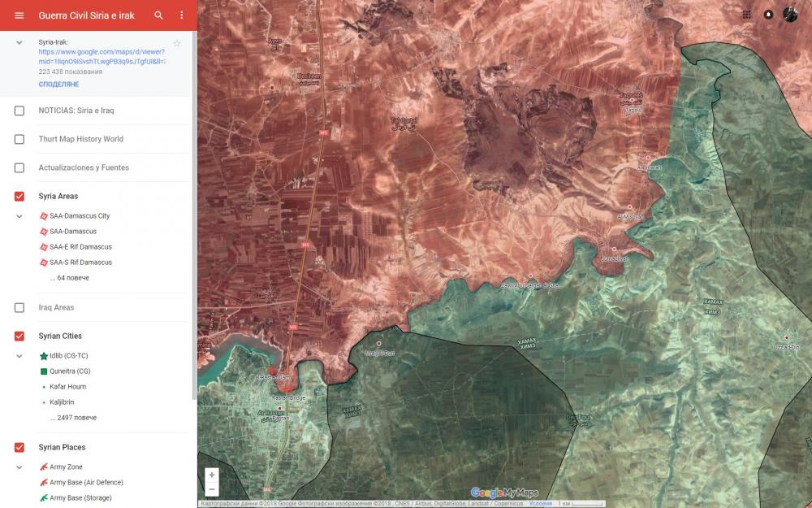Screen dimensions: 812x508
Task: Open the hamburger menu in the header
Action: [x=19, y=15]
